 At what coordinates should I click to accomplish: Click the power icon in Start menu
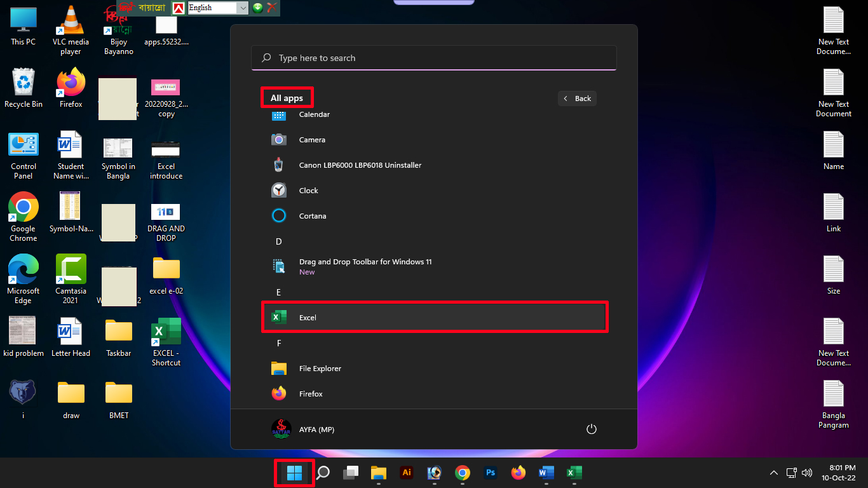point(592,430)
